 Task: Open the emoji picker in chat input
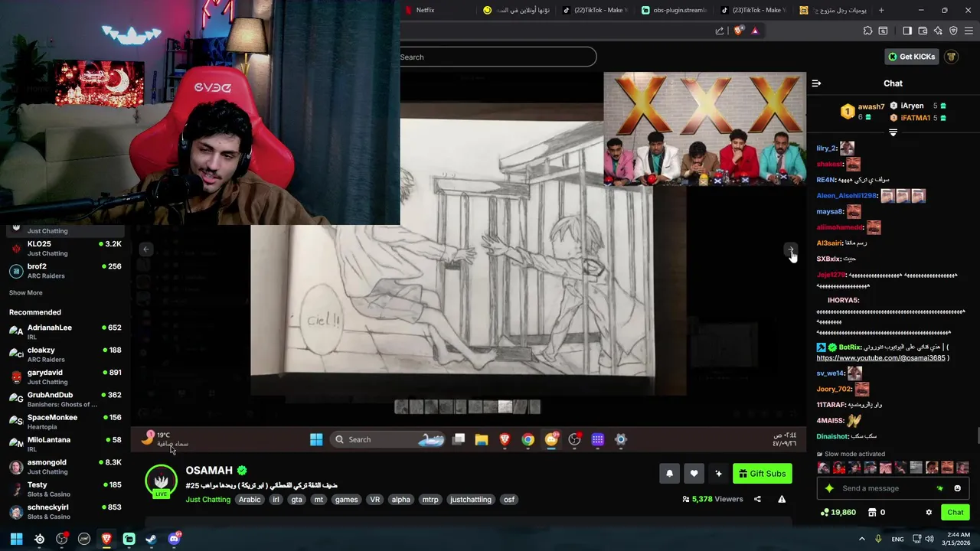(957, 488)
